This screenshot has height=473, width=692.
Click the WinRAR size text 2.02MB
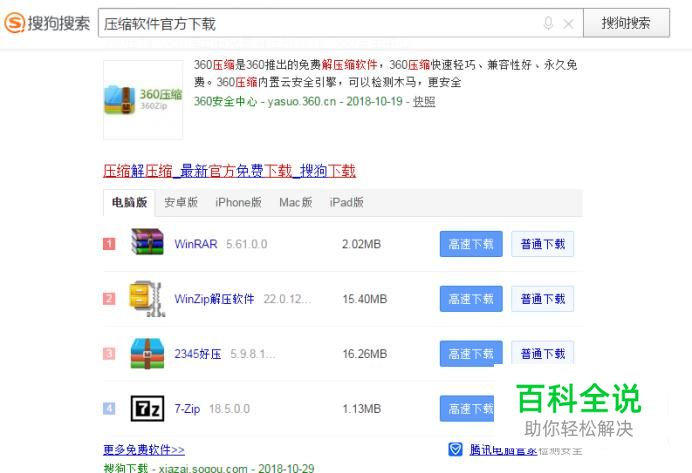pos(361,244)
